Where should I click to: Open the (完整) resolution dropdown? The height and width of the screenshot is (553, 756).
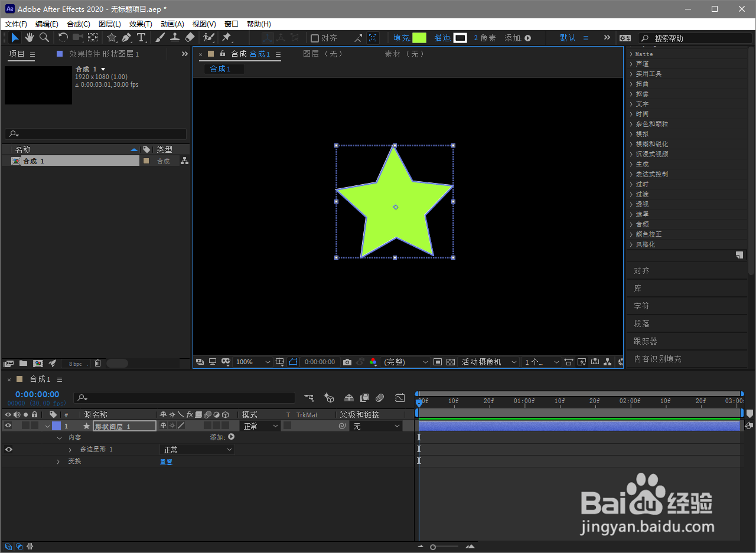[x=406, y=362]
